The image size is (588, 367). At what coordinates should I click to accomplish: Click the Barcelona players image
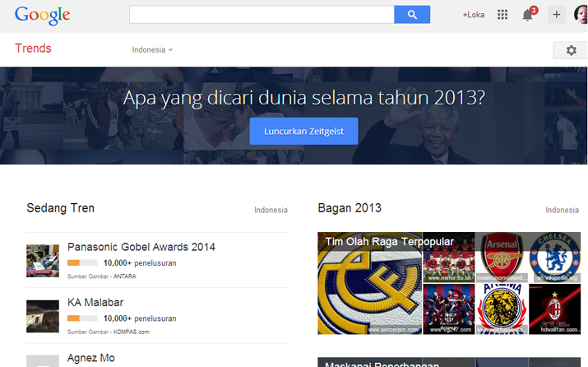(449, 309)
